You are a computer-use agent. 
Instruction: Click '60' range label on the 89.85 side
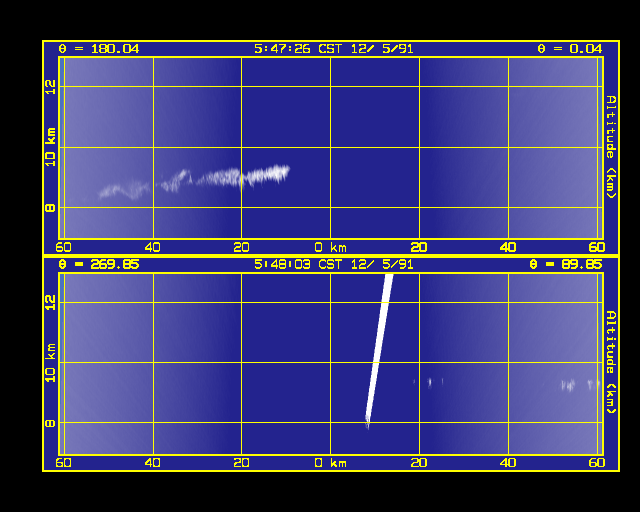(597, 463)
